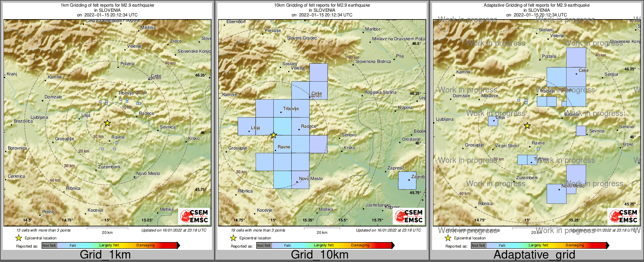Screen dimensions: 644x262
Task: Click the 'Ljubljana' label on the adaptative map
Action: (445, 119)
